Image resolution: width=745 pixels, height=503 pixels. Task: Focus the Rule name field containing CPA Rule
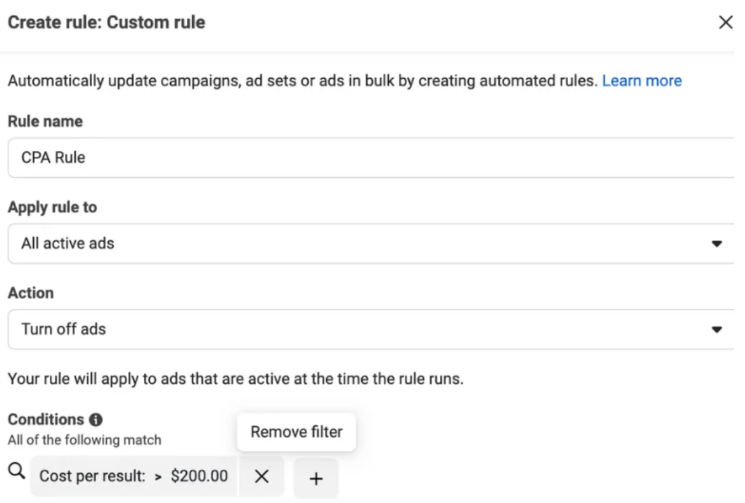370,157
